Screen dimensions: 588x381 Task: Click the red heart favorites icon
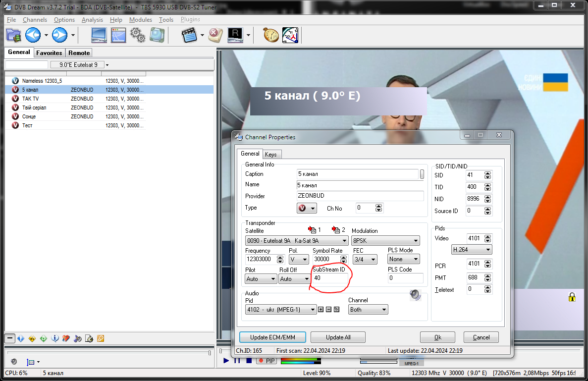[66, 338]
